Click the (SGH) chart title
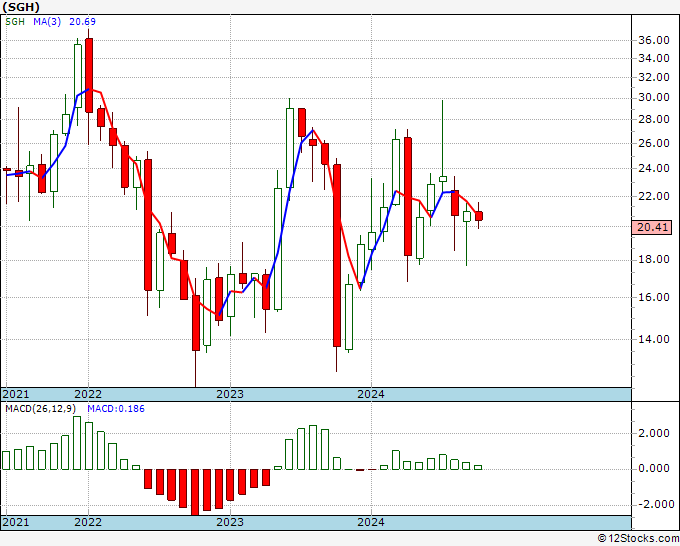Screen dimensions: 680x546 coord(21,7)
